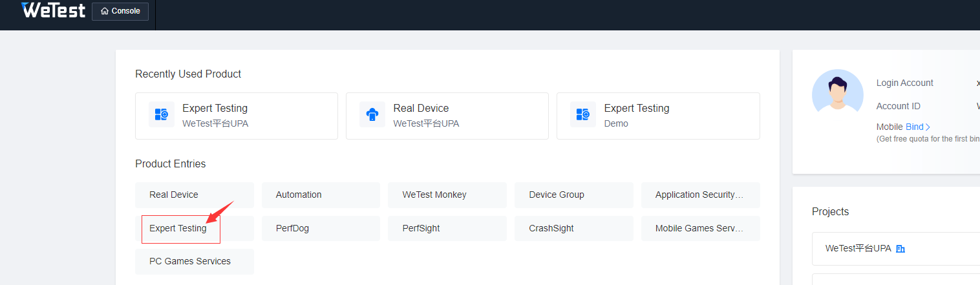Click the WeTest logo
This screenshot has width=980, height=285.
point(53,10)
